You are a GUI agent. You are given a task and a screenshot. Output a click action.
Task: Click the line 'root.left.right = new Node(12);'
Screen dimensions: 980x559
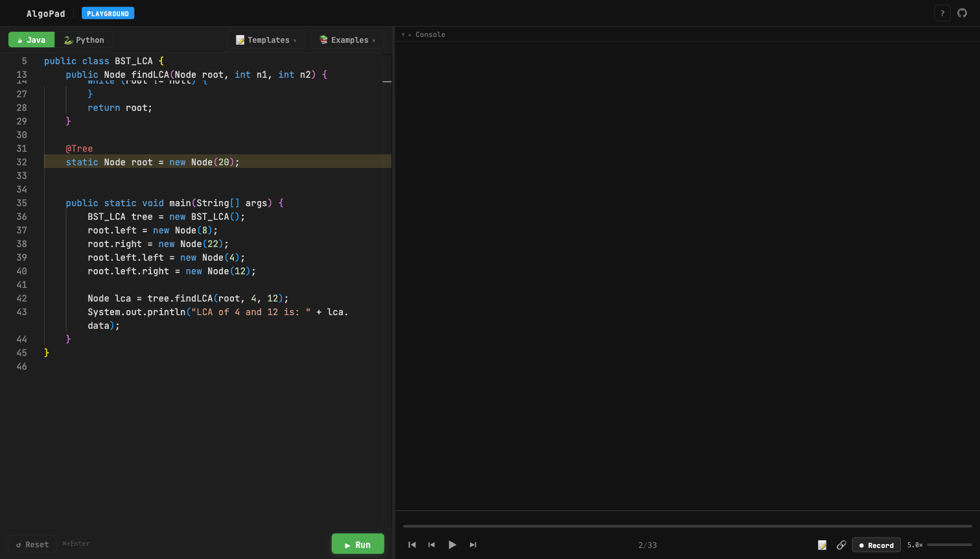point(172,271)
